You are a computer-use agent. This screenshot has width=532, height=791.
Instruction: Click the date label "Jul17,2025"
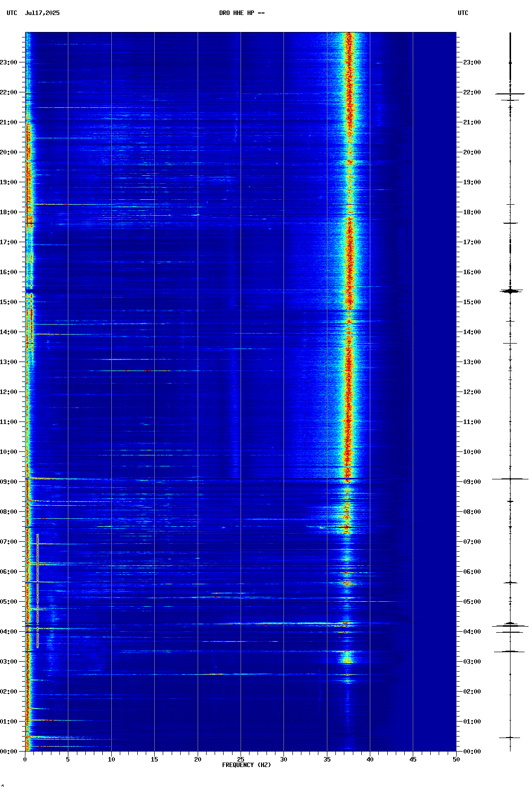click(42, 13)
